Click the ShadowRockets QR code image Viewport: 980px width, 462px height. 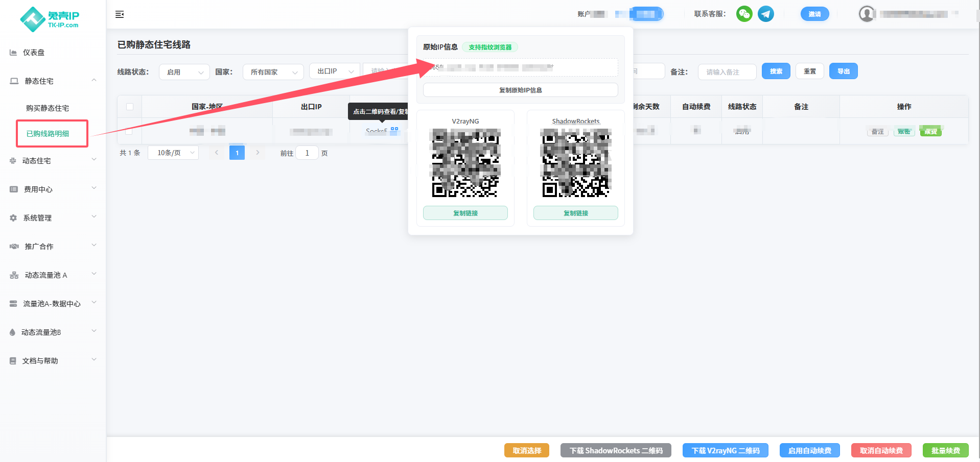point(576,163)
